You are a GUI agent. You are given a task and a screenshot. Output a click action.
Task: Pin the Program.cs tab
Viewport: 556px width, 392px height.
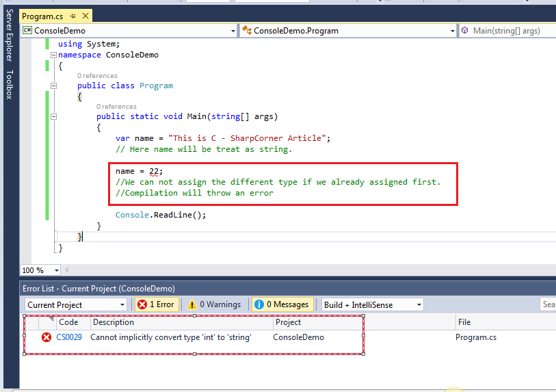(x=72, y=16)
